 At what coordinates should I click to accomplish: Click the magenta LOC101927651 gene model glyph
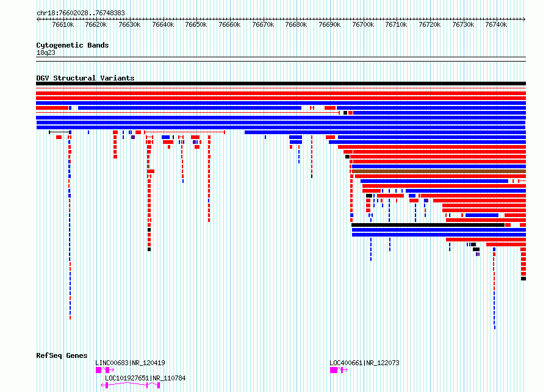[x=130, y=385]
